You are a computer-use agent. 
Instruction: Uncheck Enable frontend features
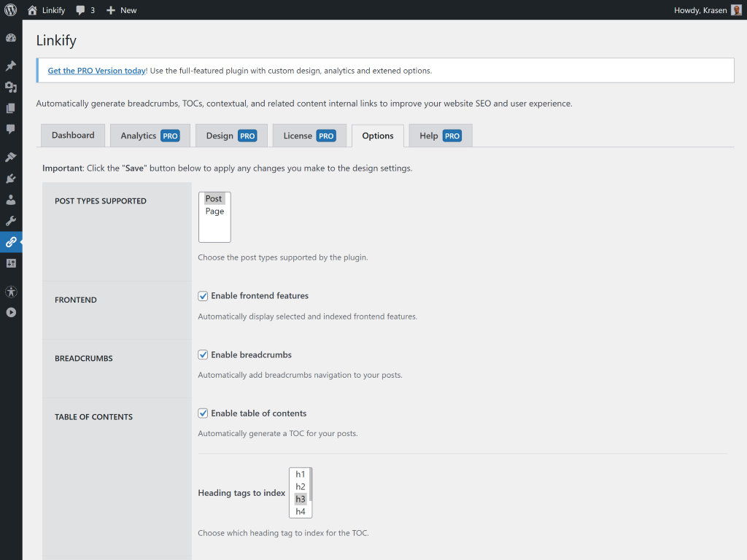click(x=203, y=295)
